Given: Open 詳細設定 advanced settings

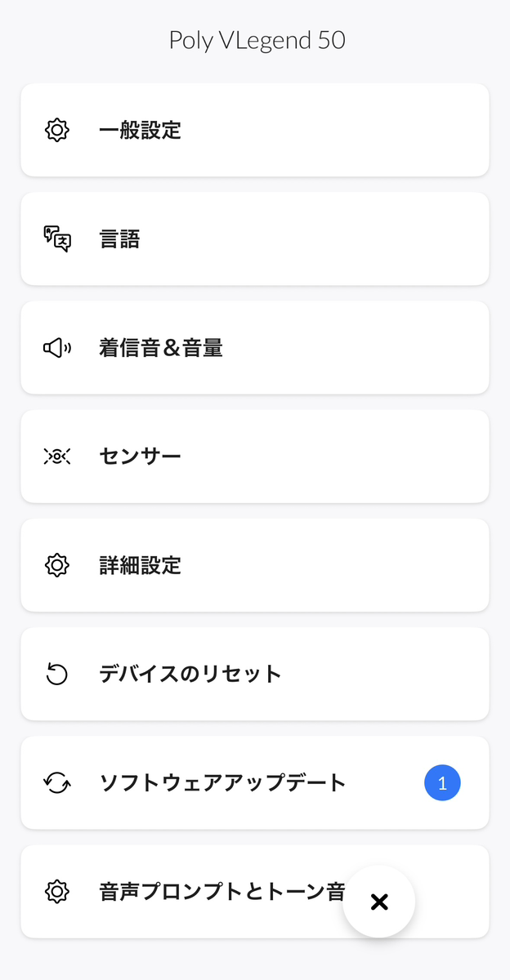Looking at the screenshot, I should click(140, 565).
